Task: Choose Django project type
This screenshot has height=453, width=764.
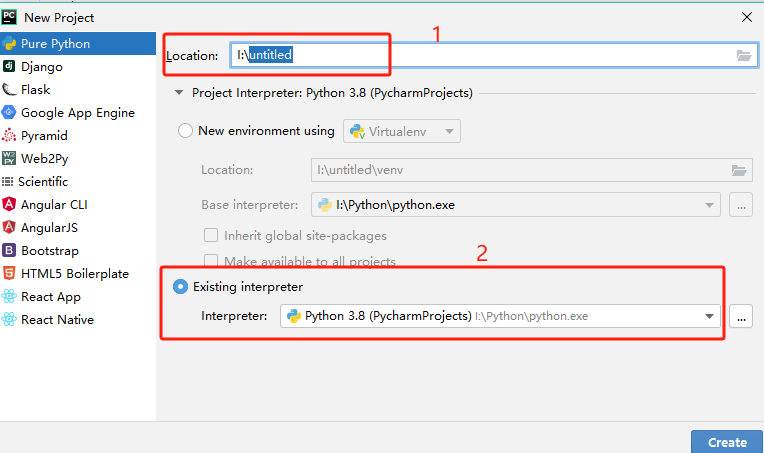Action: [78, 66]
